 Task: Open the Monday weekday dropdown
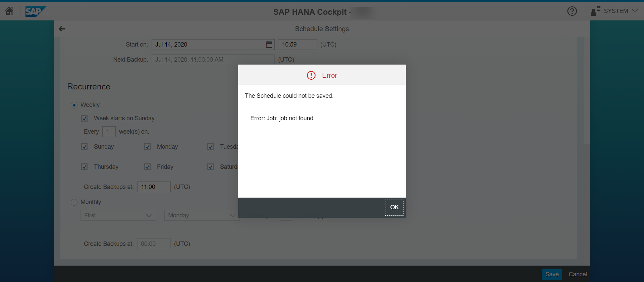click(201, 215)
